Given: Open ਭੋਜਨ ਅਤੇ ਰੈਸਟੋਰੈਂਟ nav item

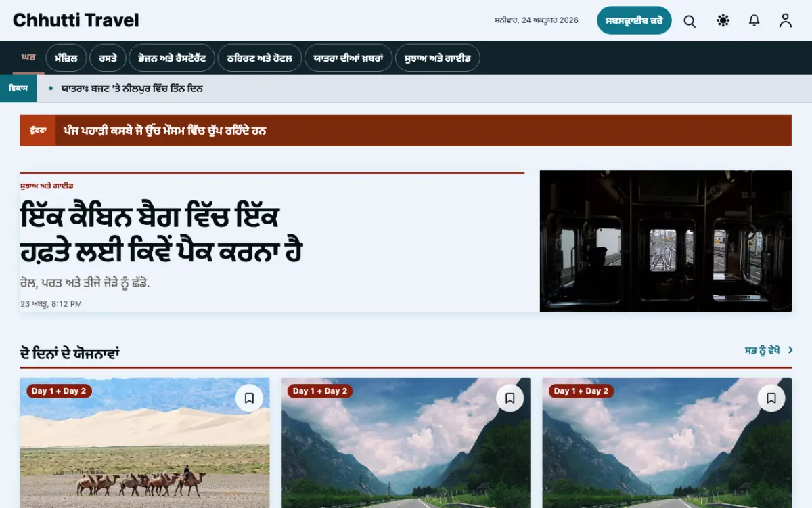Looking at the screenshot, I should click(172, 58).
